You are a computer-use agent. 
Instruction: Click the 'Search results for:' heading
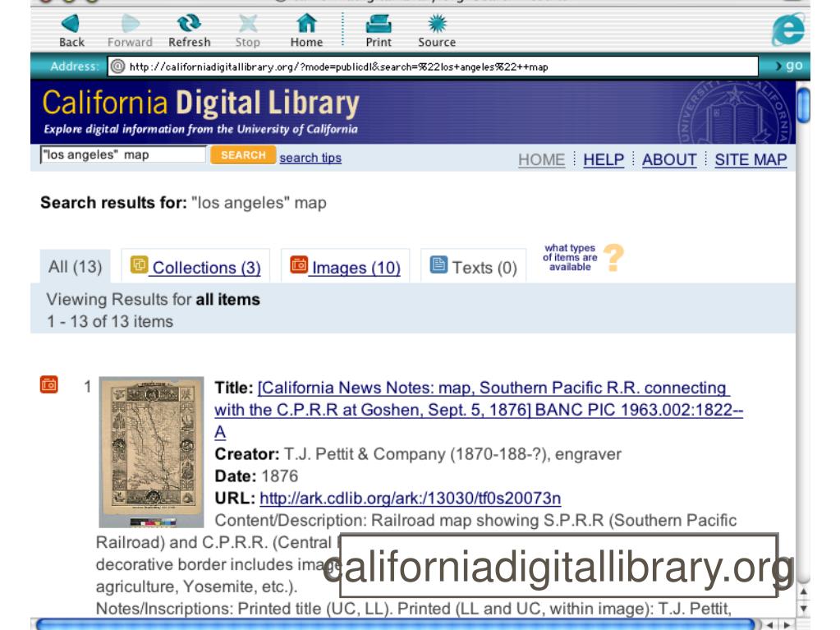113,203
